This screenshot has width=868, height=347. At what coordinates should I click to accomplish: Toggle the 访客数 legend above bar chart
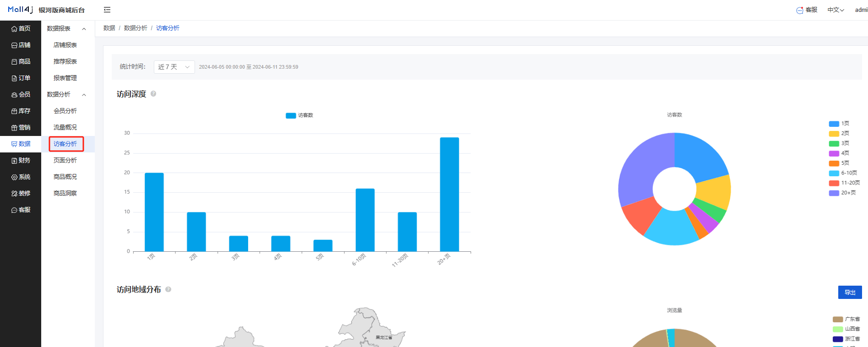click(299, 115)
